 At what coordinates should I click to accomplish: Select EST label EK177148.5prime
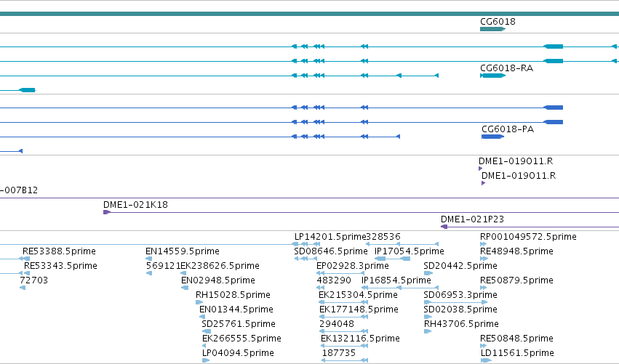[x=359, y=310]
